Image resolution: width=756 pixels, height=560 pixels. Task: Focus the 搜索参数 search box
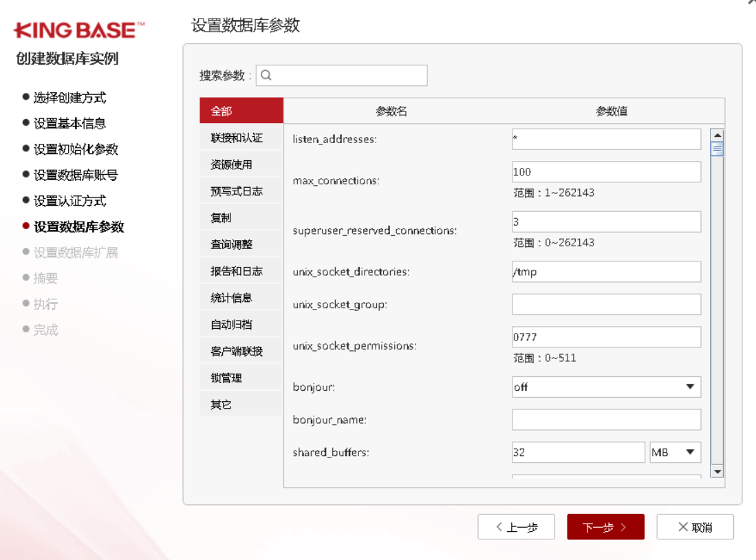pos(349,76)
